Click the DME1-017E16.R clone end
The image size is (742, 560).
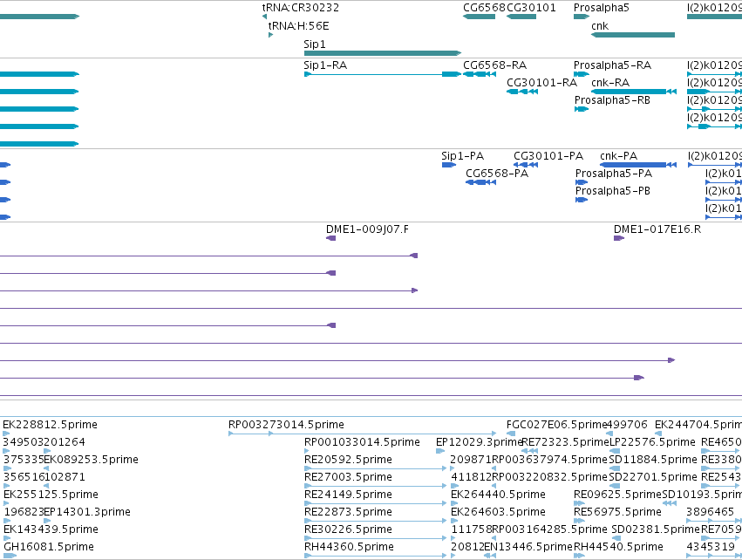tap(619, 238)
